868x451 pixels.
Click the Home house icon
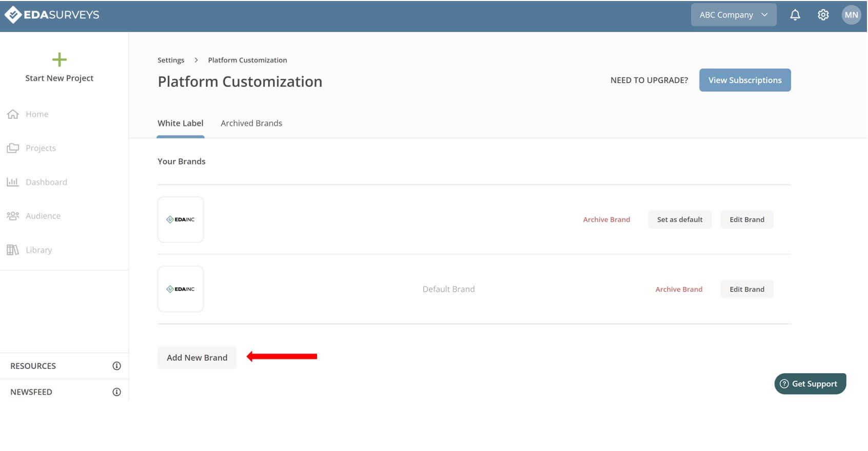pyautogui.click(x=13, y=114)
